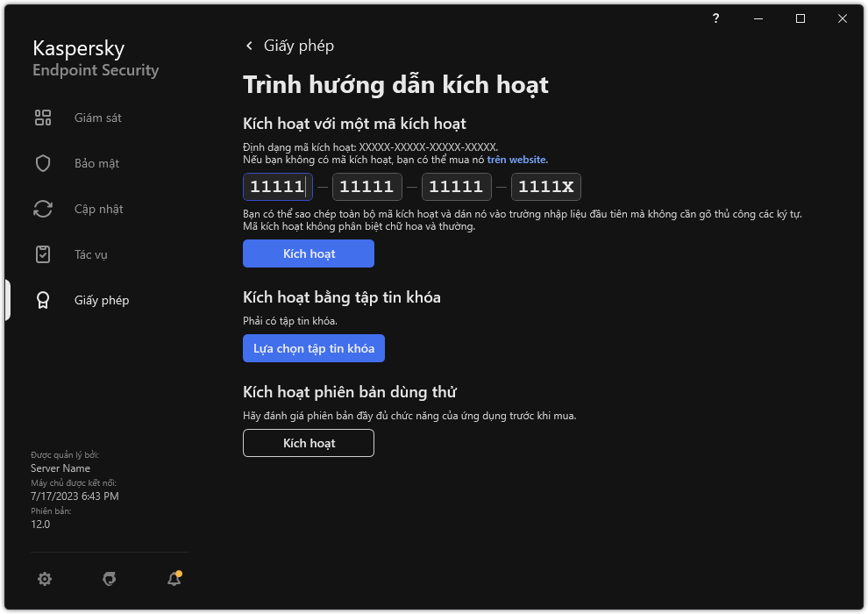Click the help question mark icon
This screenshot has height=614, width=868.
tap(715, 18)
